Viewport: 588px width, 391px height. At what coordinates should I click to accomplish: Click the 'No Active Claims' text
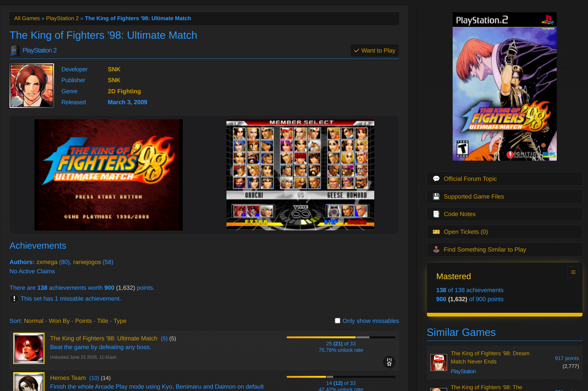[x=32, y=271]
